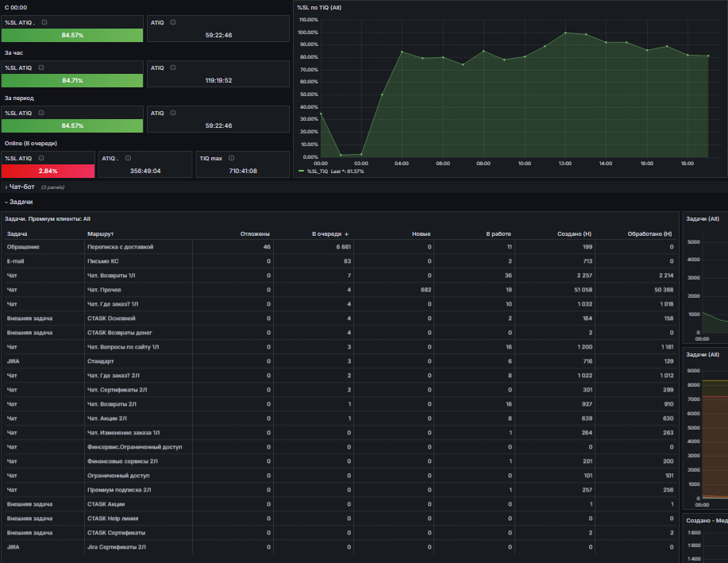This screenshot has width=728, height=563.
Task: Click info icon next to TiQ max
Action: click(232, 158)
